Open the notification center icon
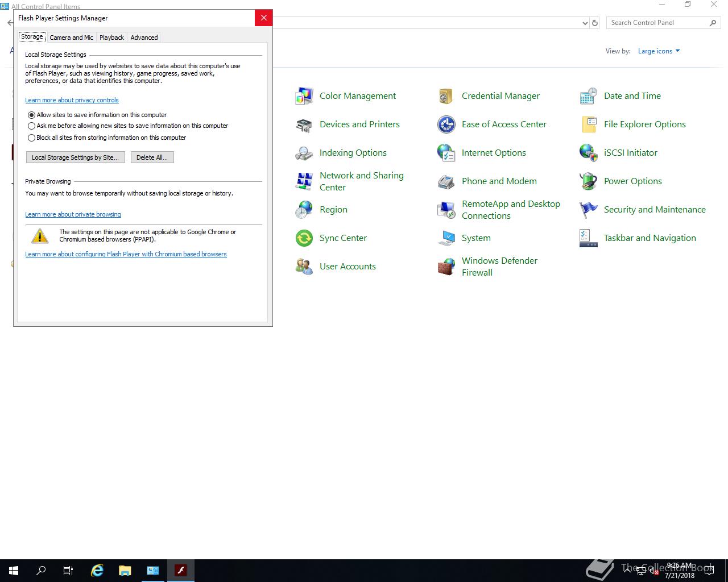The image size is (728, 582). pyautogui.click(x=709, y=571)
